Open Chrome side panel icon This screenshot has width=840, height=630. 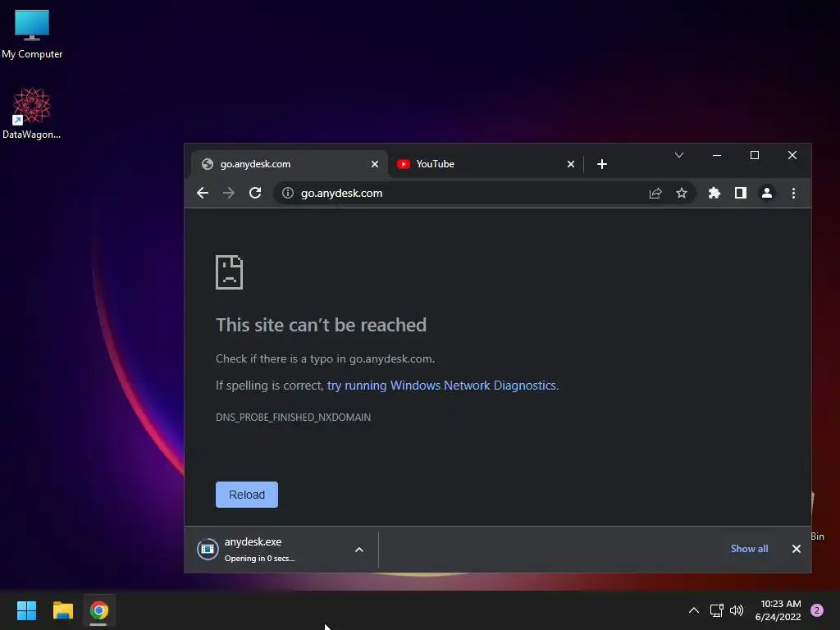tap(741, 193)
